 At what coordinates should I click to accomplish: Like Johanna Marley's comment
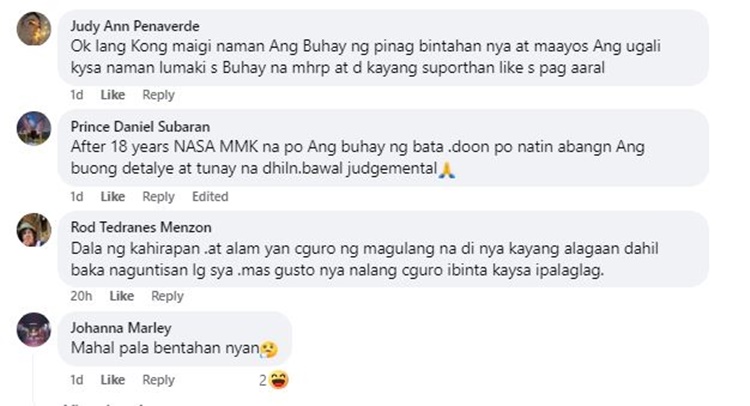(112, 380)
